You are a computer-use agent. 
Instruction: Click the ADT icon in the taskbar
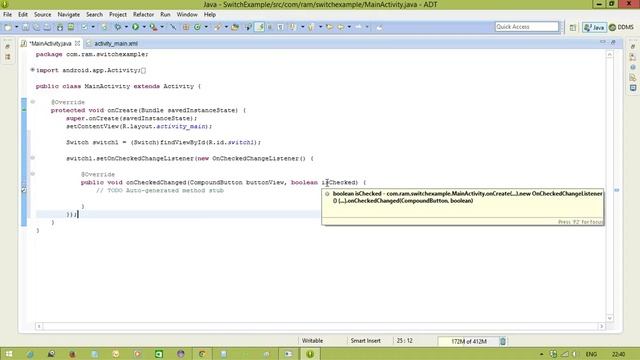(310, 354)
